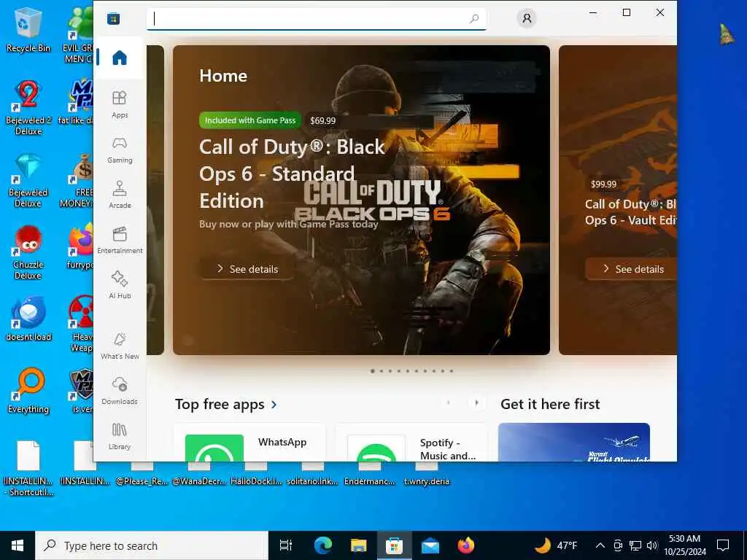Viewport: 747px width, 560px height.
Task: Click the Included with Game Pass badge
Action: tap(250, 120)
